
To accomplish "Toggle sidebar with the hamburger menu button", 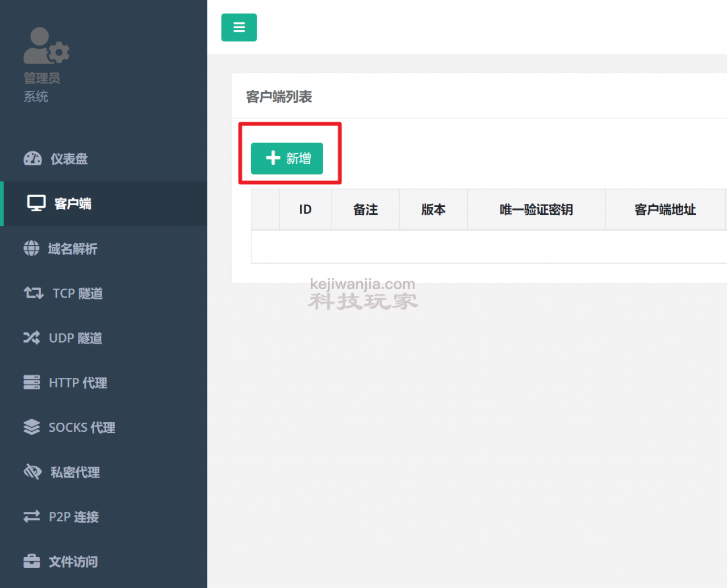I will tap(239, 27).
